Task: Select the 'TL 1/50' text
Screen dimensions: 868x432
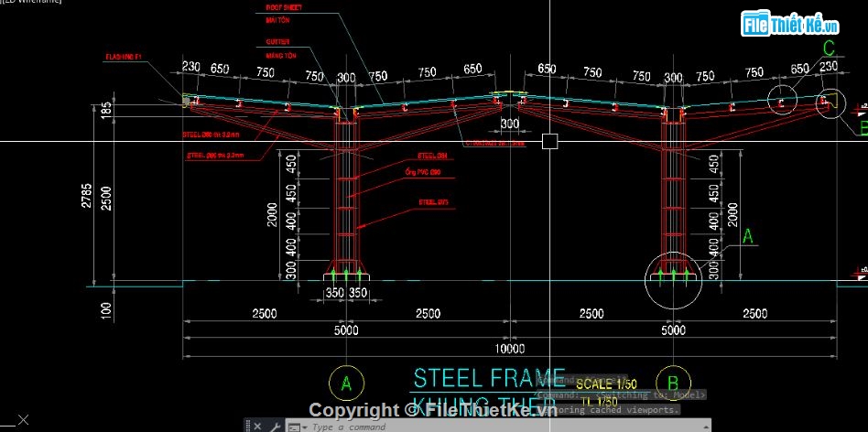Action: click(x=600, y=401)
